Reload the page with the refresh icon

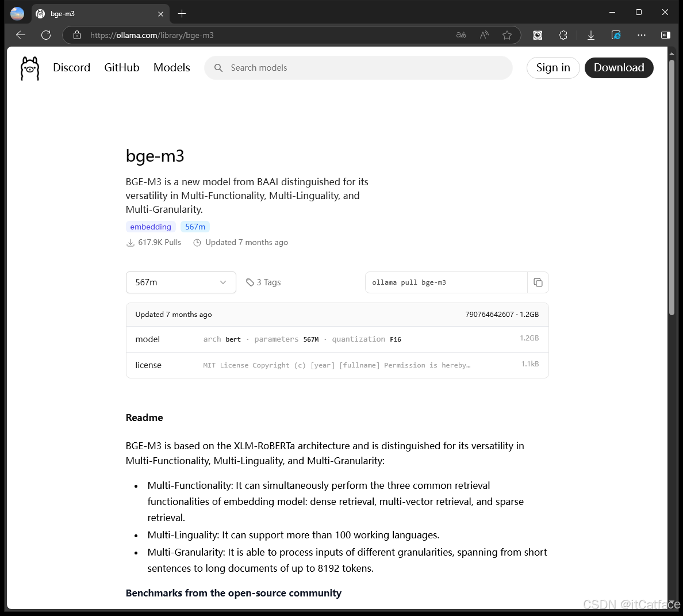tap(46, 35)
